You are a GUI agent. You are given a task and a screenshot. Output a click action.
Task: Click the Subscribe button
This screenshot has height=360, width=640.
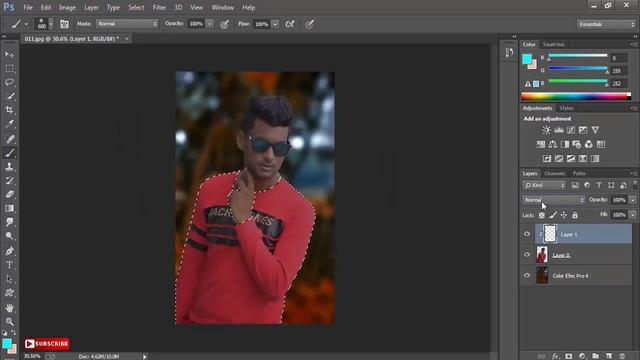(47, 344)
